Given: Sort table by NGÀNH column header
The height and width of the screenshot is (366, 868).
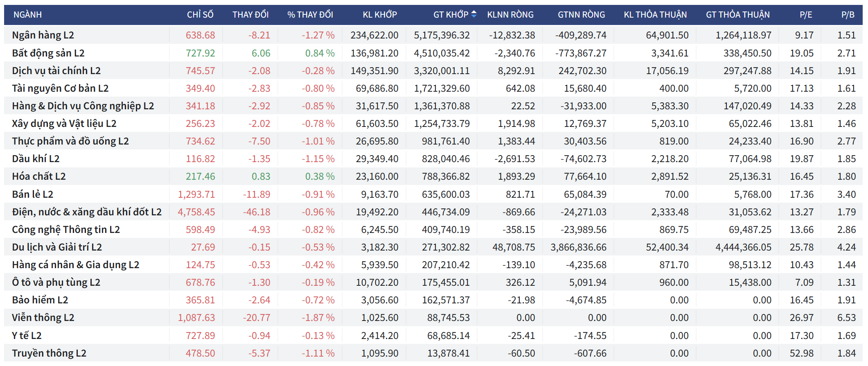Looking at the screenshot, I should (27, 15).
